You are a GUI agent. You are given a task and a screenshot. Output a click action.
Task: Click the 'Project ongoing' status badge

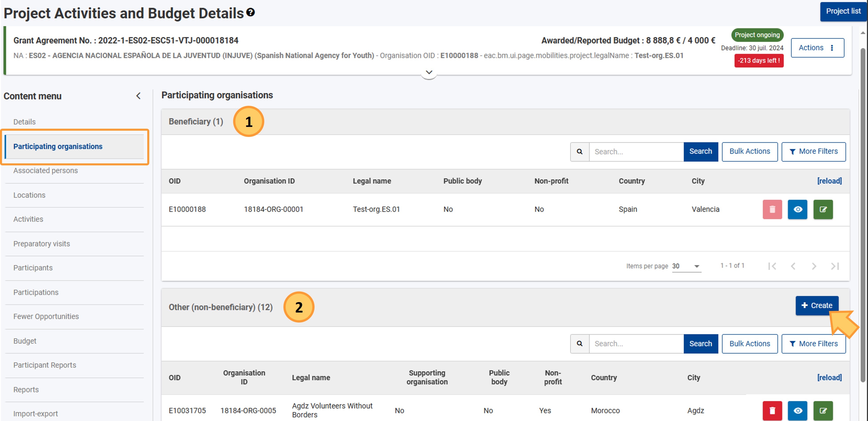click(757, 35)
